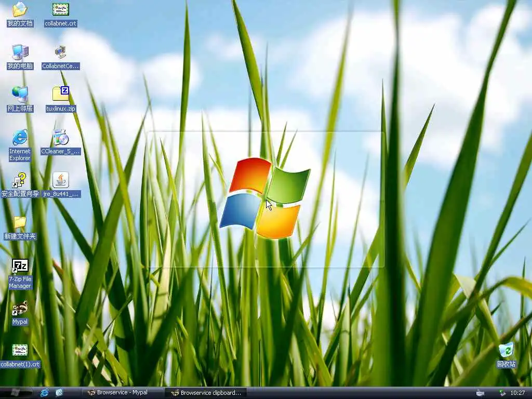
Task: Select the collabnet.crt certificate file
Action: coord(61,14)
